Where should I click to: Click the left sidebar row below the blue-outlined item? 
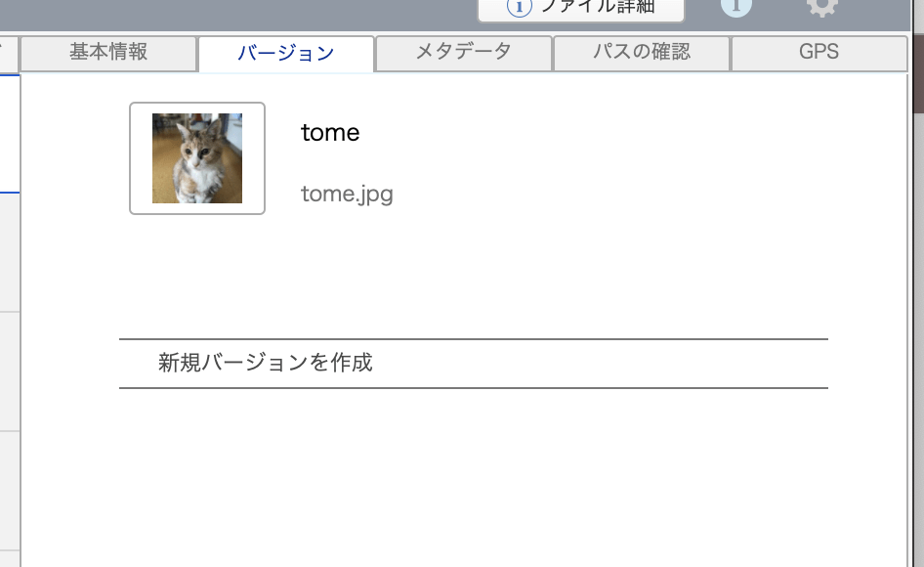10,252
